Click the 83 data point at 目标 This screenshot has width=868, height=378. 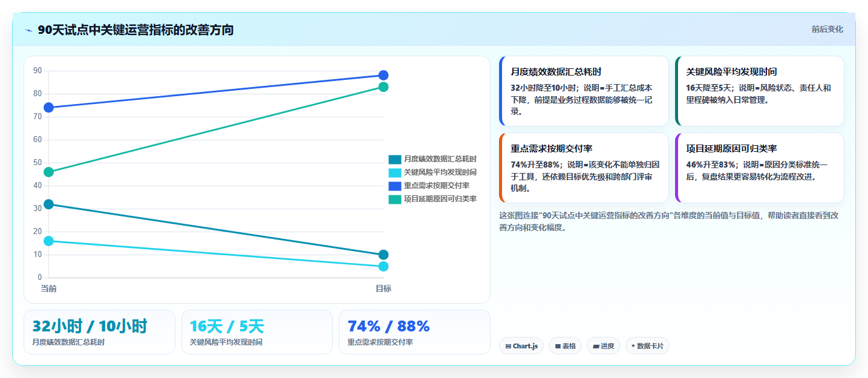coord(383,87)
